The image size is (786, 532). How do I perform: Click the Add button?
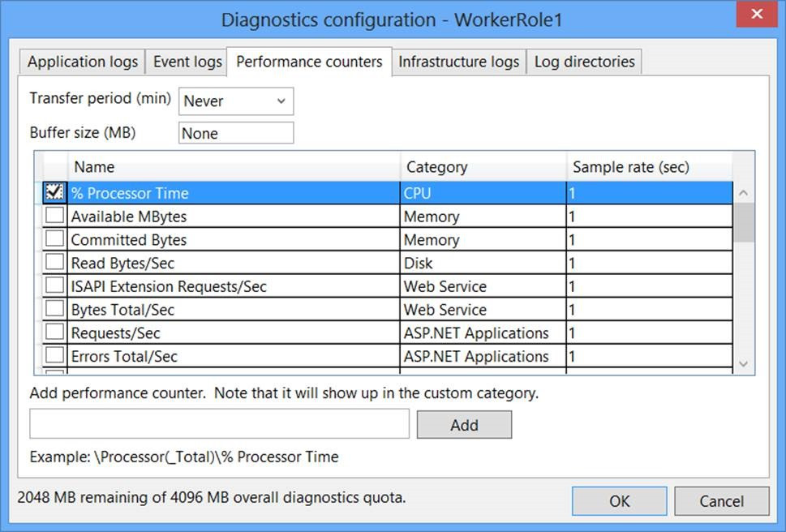pos(464,425)
